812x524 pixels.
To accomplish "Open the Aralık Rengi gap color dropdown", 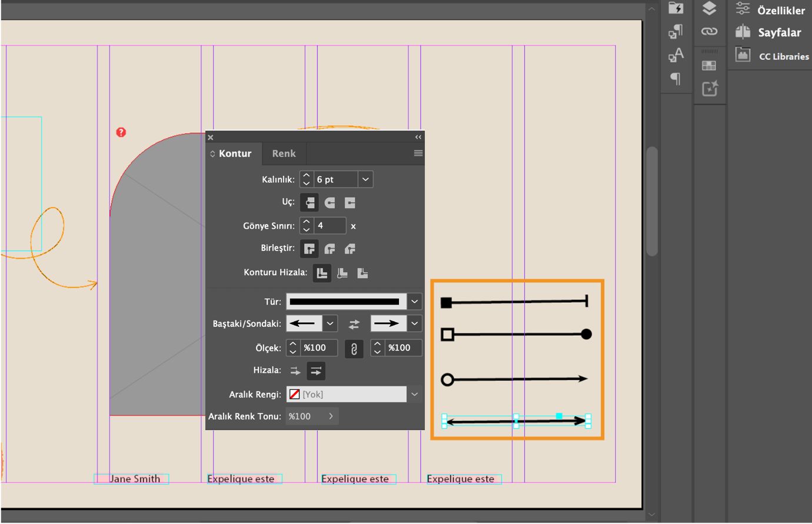I will tap(414, 395).
